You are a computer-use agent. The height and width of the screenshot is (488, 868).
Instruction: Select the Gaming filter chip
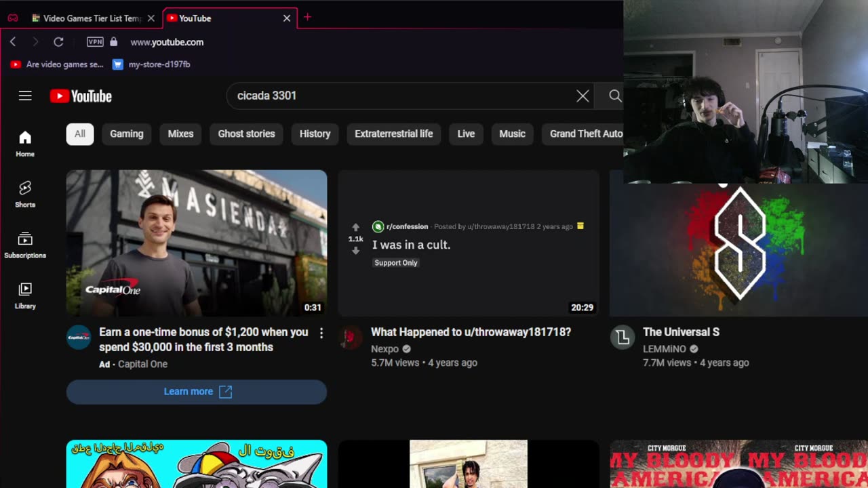[x=127, y=134]
